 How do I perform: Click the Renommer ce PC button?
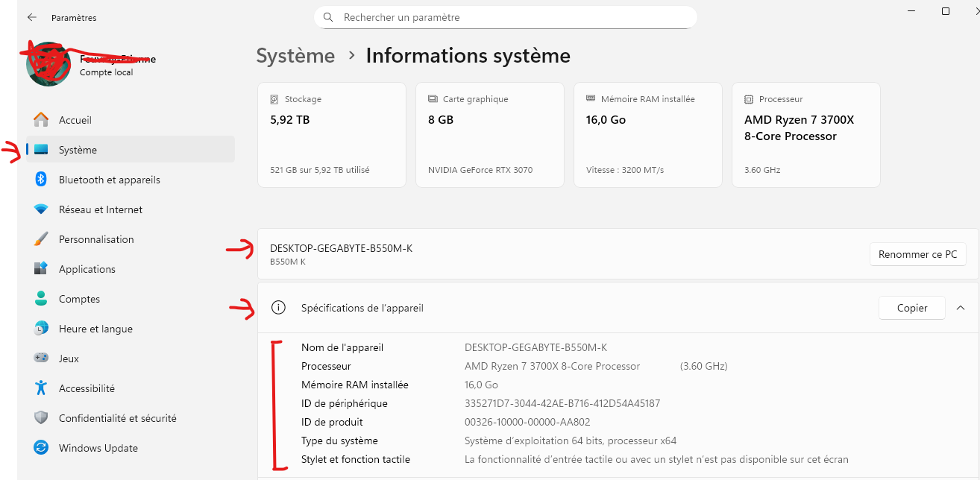[917, 254]
